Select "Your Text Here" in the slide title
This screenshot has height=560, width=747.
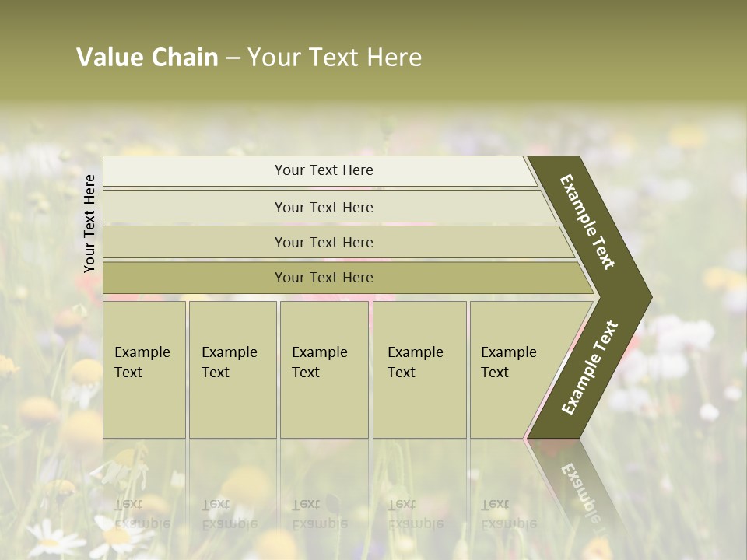[x=335, y=57]
